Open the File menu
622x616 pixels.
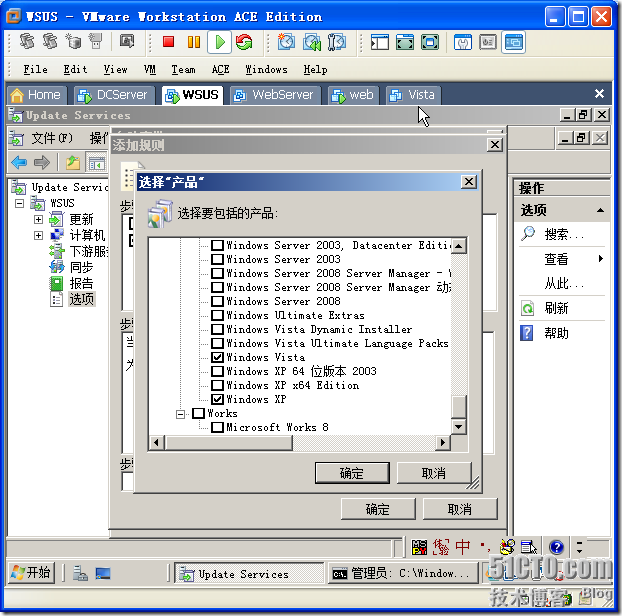tap(35, 69)
